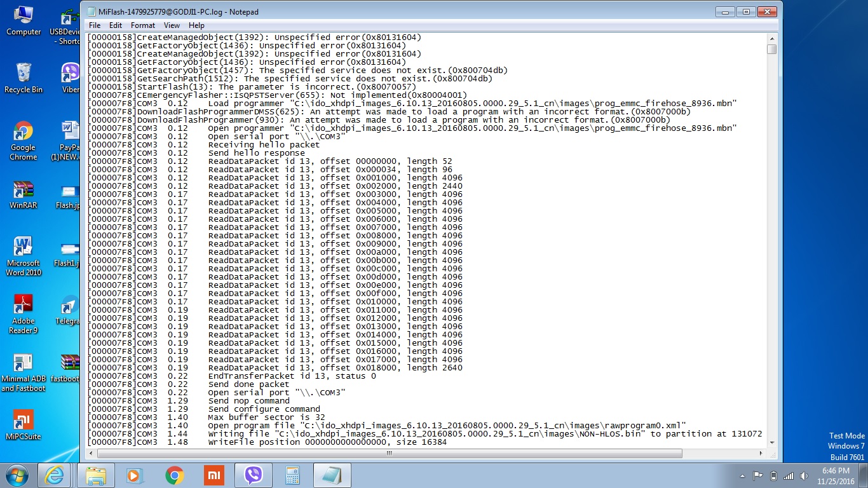Open Internet Explorer from the taskbar

[54, 475]
